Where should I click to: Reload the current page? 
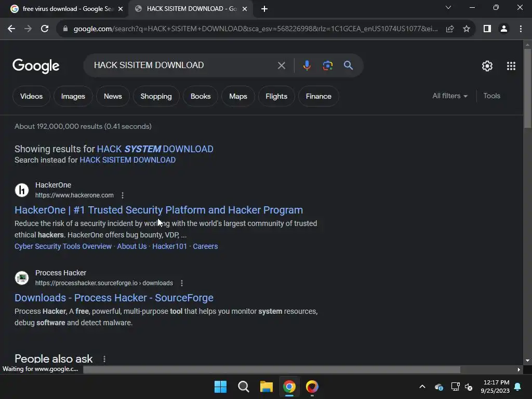click(45, 29)
